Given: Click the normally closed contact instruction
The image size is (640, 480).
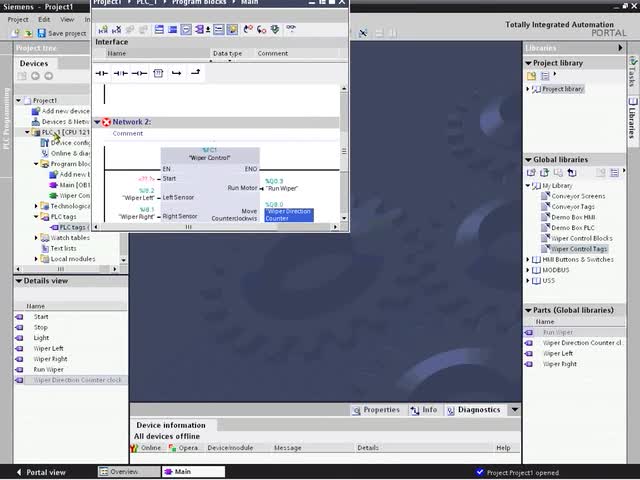Looking at the screenshot, I should tap(121, 73).
